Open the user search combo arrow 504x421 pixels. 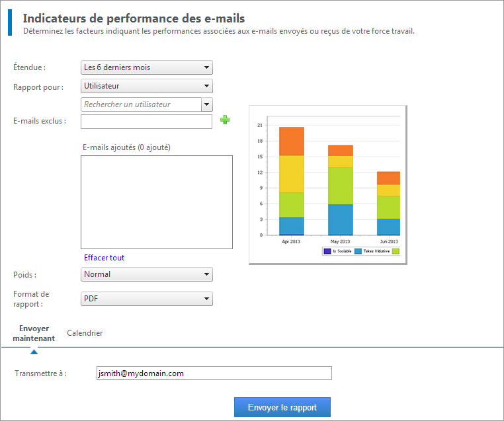[x=206, y=104]
